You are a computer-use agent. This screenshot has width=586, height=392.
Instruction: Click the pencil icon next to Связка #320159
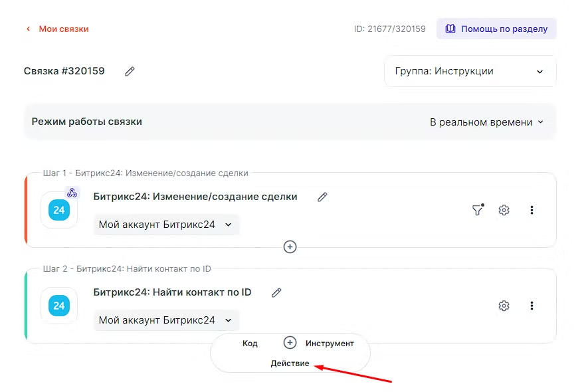pos(130,71)
